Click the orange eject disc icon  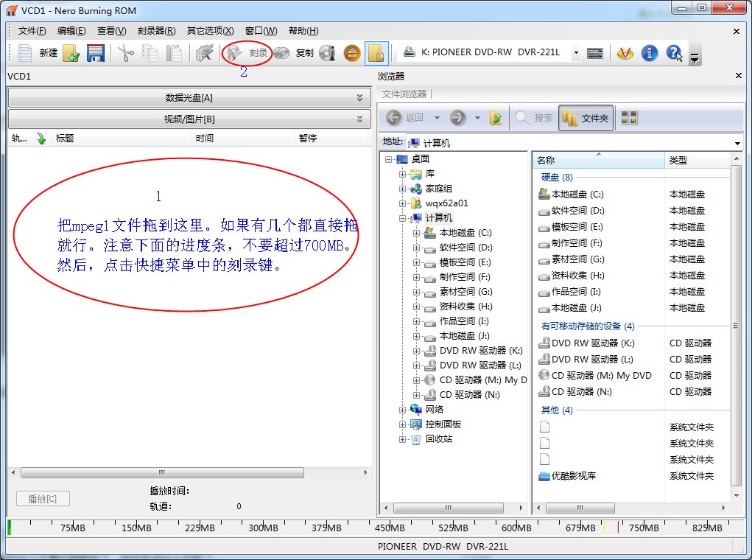[x=352, y=53]
